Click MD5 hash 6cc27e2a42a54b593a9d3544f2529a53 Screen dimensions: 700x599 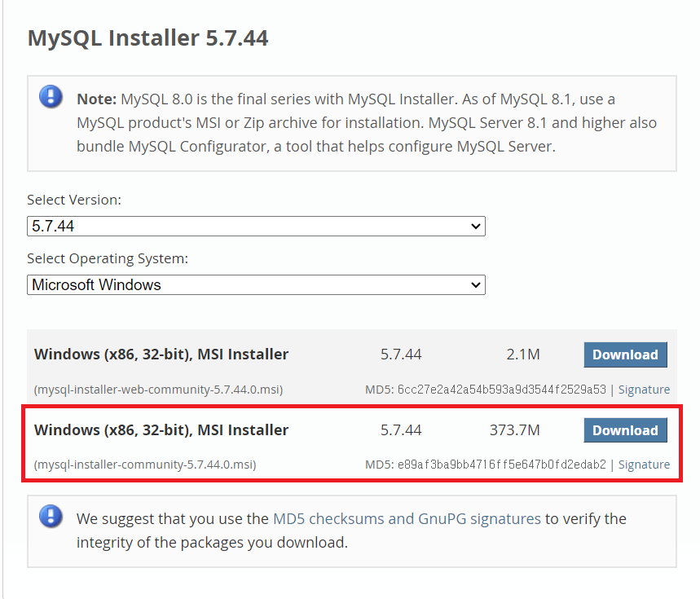tap(502, 390)
